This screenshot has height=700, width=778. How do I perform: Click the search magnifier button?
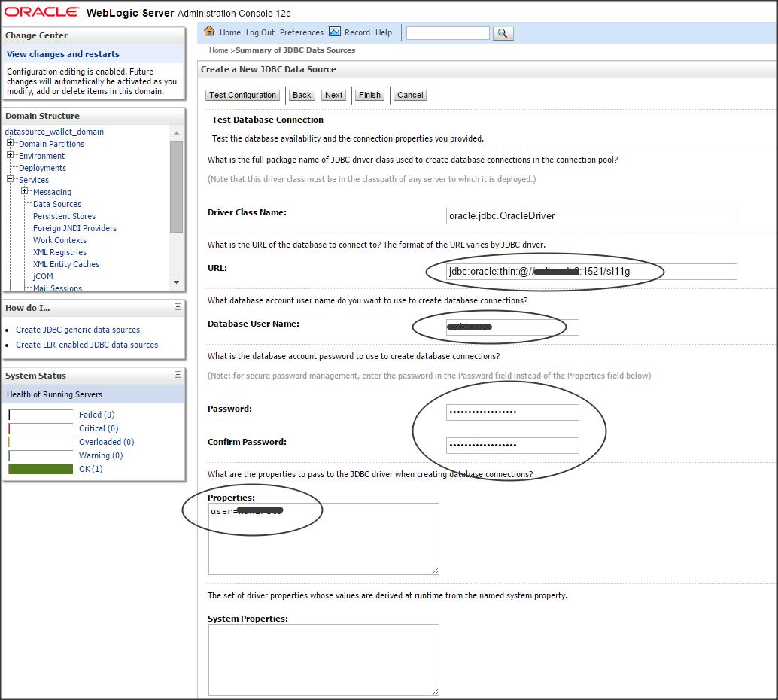pyautogui.click(x=503, y=33)
